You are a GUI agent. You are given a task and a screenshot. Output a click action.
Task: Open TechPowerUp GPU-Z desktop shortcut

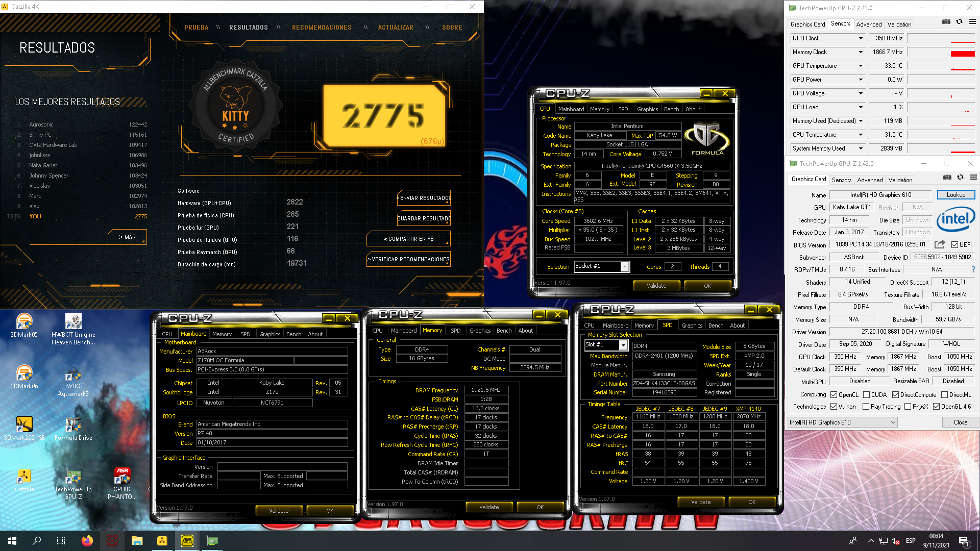tap(73, 484)
